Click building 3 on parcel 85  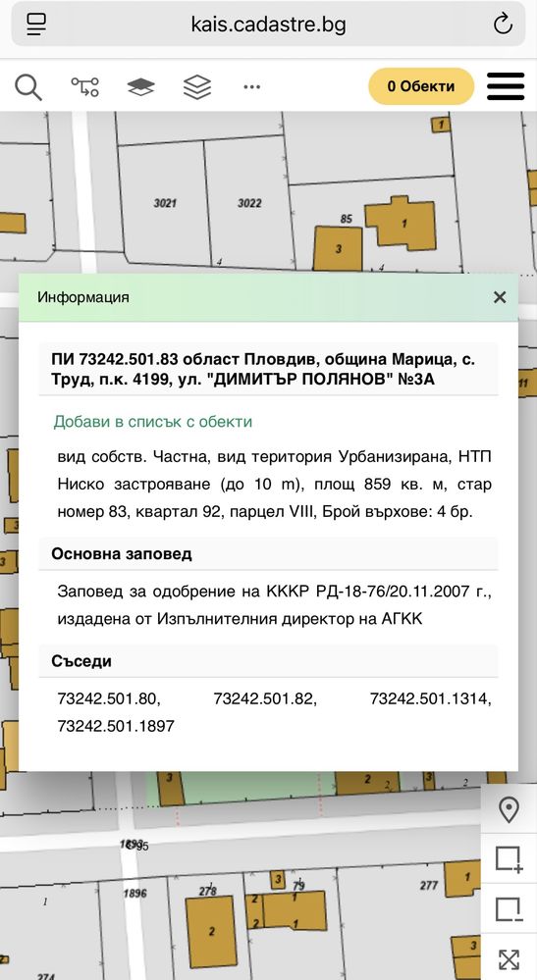pyautogui.click(x=338, y=249)
